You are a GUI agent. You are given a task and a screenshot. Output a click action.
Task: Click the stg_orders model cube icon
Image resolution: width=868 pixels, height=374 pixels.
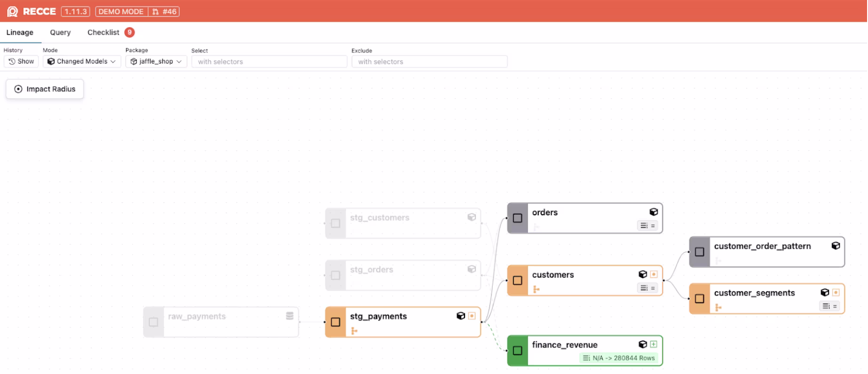(x=472, y=269)
